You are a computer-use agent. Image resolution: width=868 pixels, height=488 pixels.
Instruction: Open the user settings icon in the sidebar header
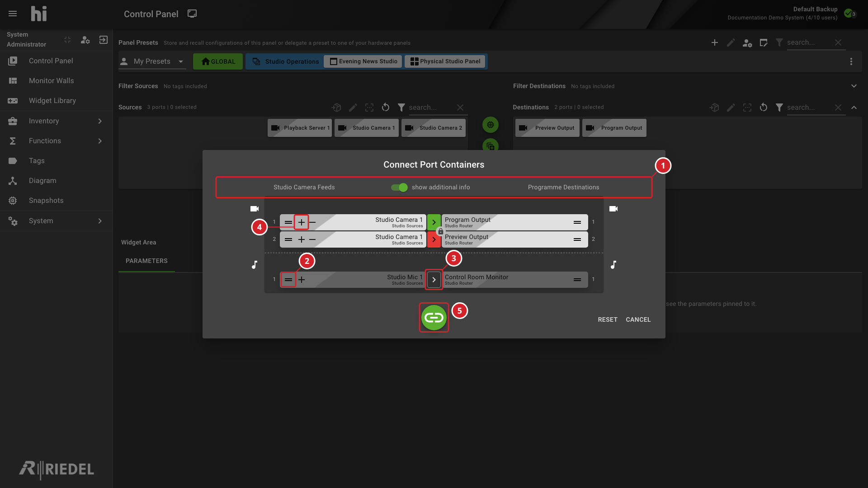[x=85, y=40]
